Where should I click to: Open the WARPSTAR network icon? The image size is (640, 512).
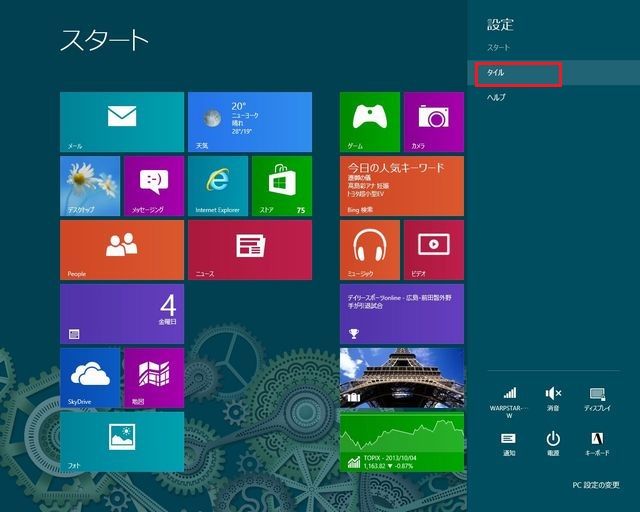[x=509, y=402]
